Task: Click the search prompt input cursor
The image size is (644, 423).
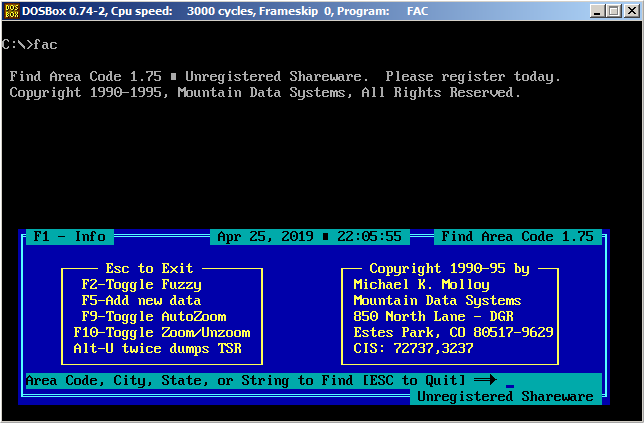Action: pos(510,384)
